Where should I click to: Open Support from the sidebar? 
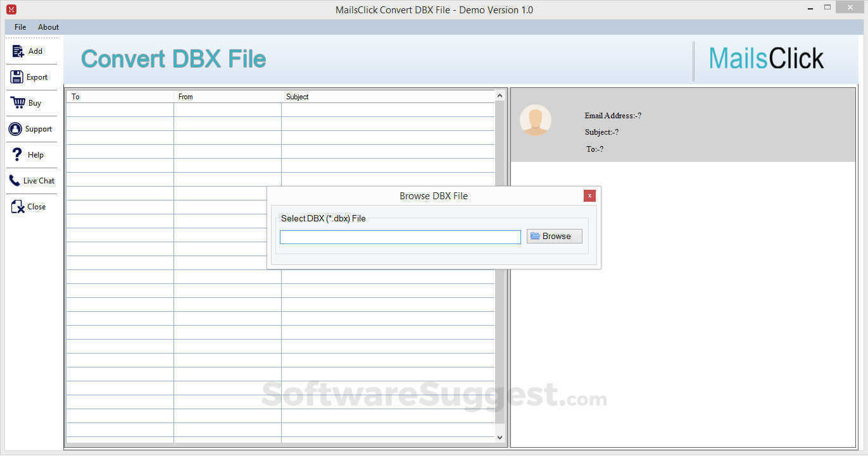click(16, 128)
